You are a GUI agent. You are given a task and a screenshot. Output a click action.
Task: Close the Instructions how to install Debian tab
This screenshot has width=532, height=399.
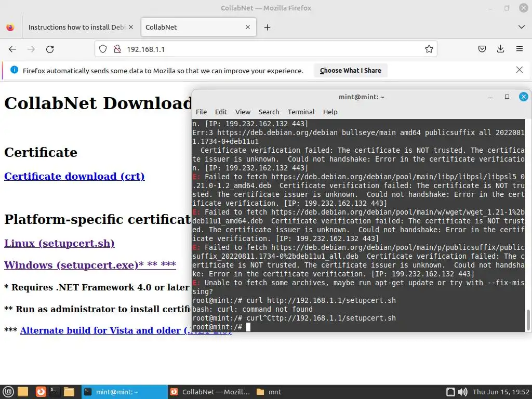tap(131, 27)
